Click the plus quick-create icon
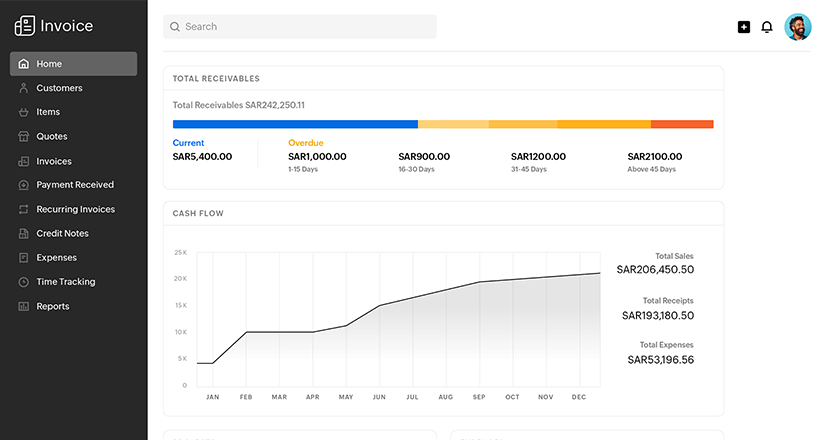 tap(744, 27)
